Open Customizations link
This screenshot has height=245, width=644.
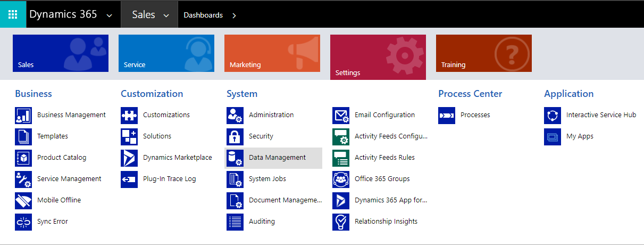pyautogui.click(x=166, y=115)
